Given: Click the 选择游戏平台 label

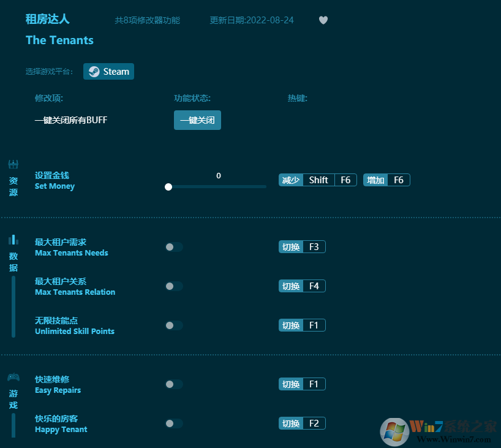Looking at the screenshot, I should click(x=49, y=71).
